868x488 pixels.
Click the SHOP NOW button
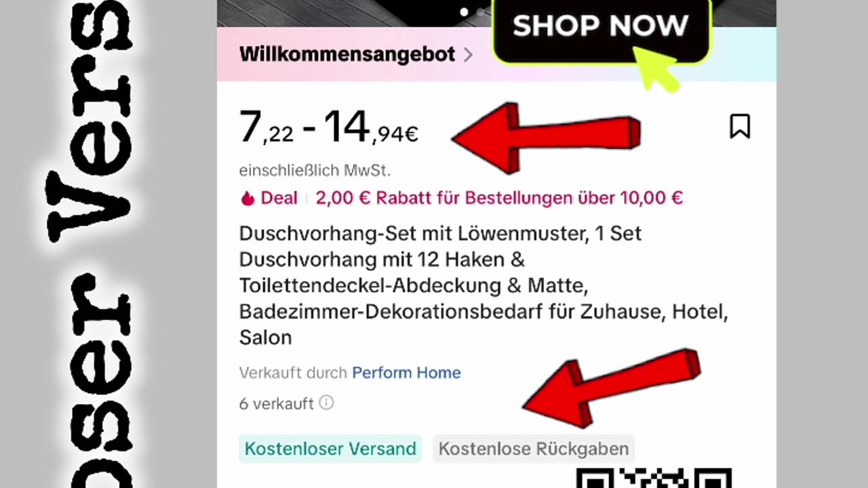pos(601,27)
